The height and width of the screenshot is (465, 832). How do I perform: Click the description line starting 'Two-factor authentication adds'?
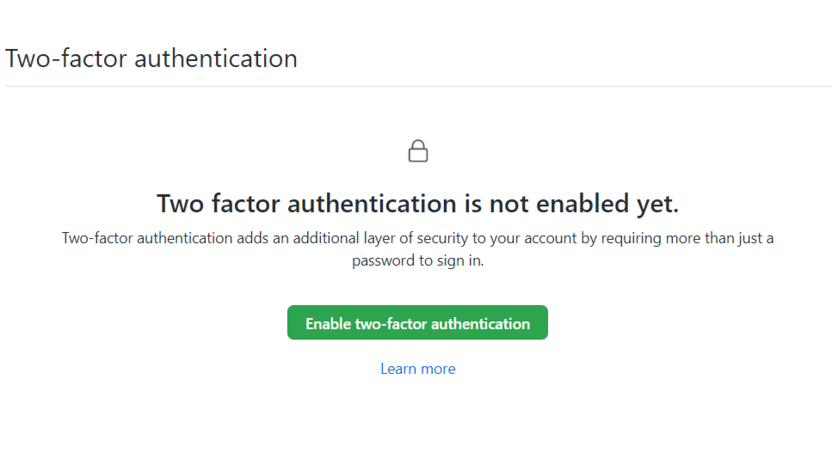coord(418,238)
